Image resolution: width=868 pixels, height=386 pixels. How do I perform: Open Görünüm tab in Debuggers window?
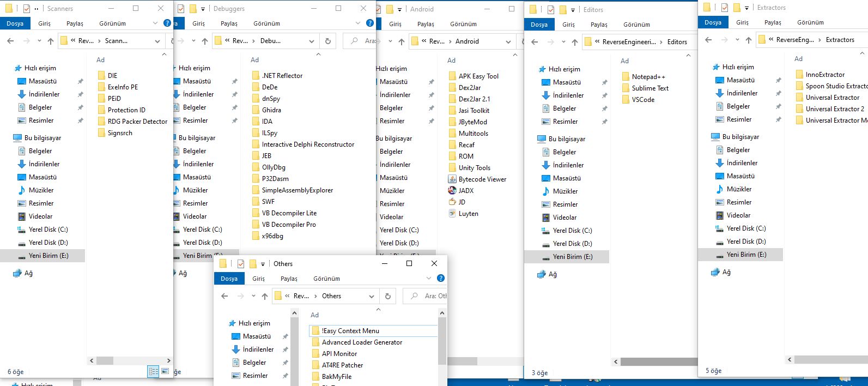tap(266, 23)
